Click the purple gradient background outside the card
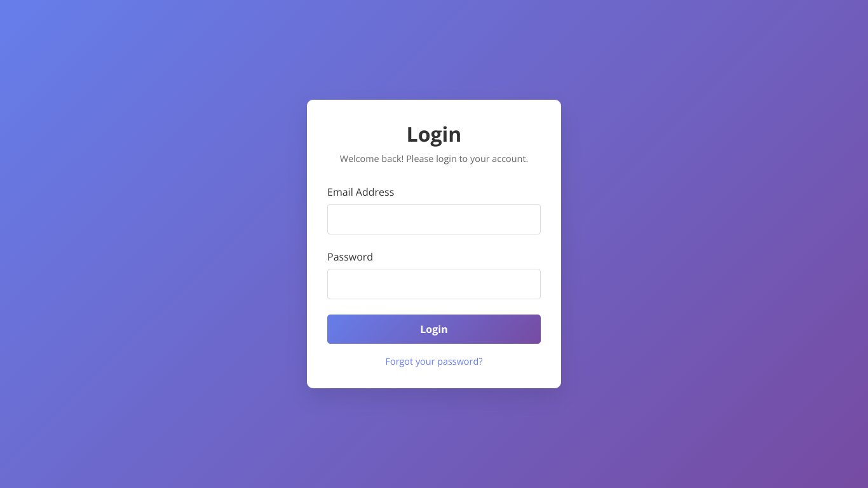This screenshot has height=488, width=868. click(x=127, y=254)
